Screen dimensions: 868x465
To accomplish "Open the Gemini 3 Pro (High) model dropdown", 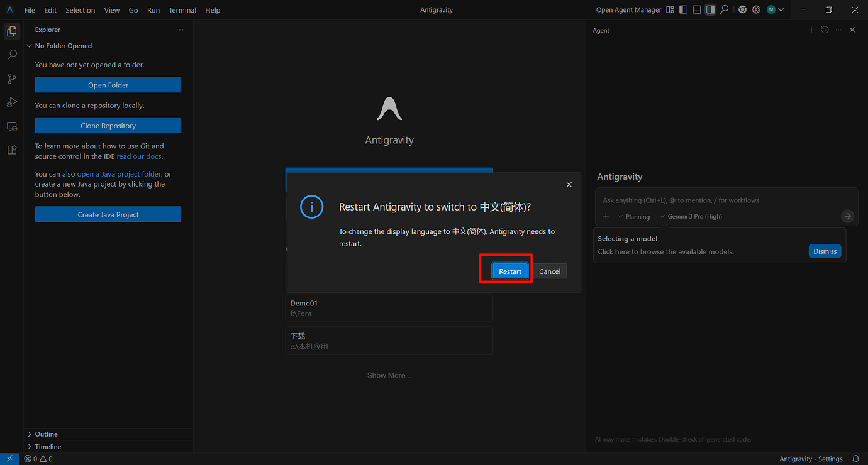I will (x=691, y=216).
